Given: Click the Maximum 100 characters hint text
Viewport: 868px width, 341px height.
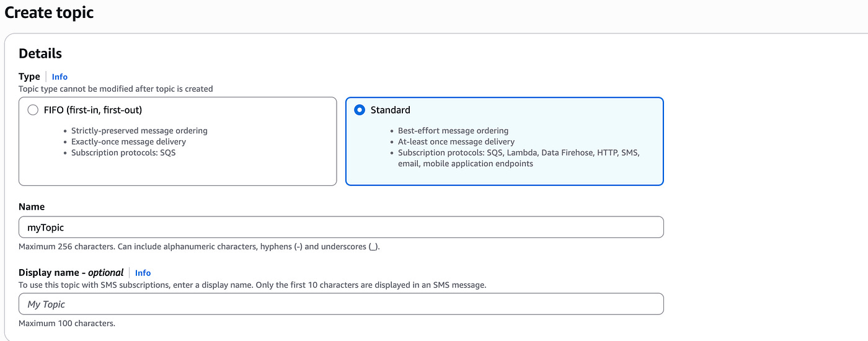Looking at the screenshot, I should (67, 324).
